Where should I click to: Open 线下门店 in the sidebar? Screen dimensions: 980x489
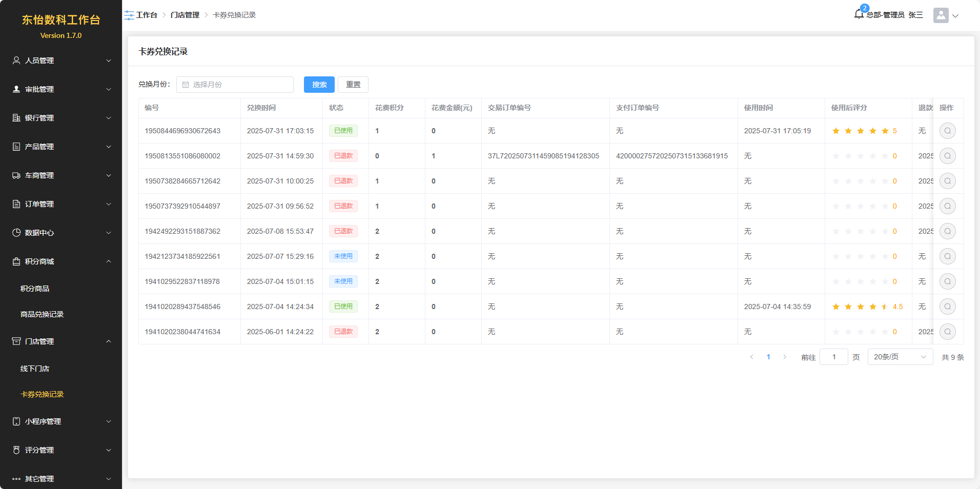(x=35, y=369)
